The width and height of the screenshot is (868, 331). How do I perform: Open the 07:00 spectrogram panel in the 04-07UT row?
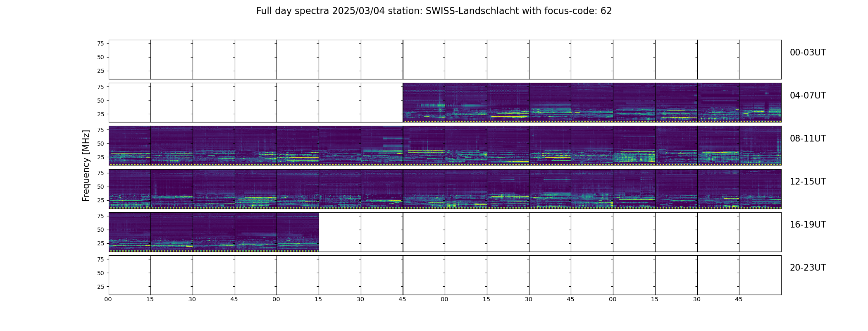634,103
